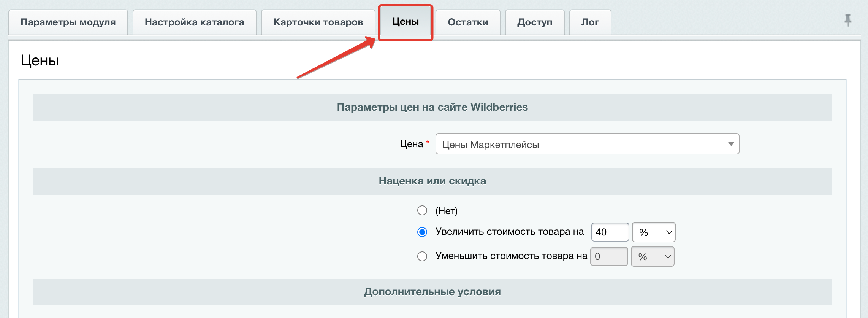Switch to the Настройка каталога tab
This screenshot has width=868, height=318.
tap(194, 22)
